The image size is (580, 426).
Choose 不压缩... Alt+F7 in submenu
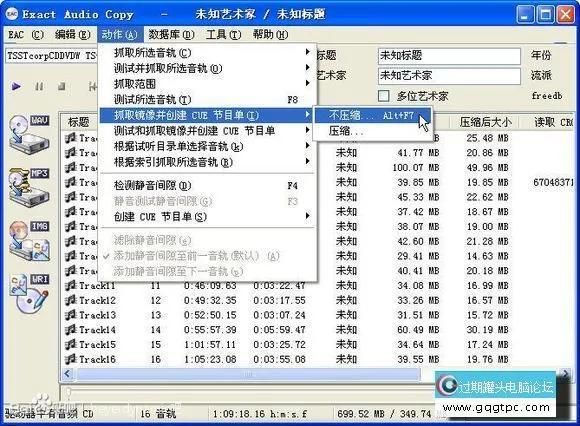tap(372, 115)
